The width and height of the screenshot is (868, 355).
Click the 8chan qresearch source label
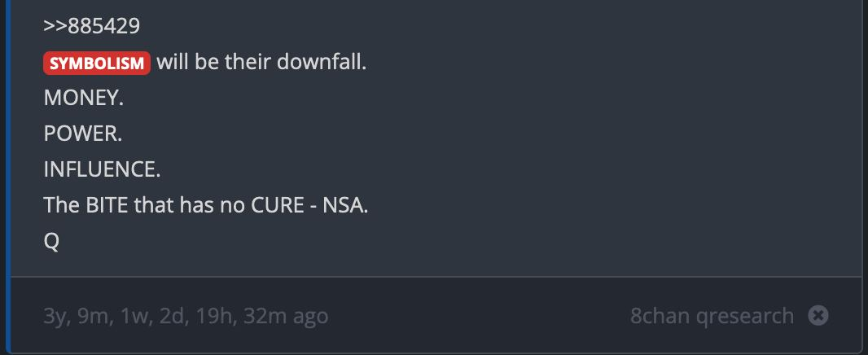[x=712, y=316]
